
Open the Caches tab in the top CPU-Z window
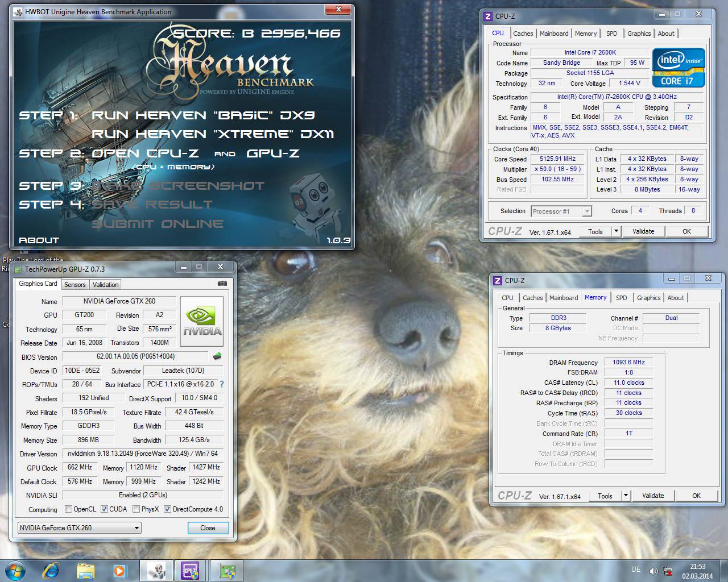[523, 34]
